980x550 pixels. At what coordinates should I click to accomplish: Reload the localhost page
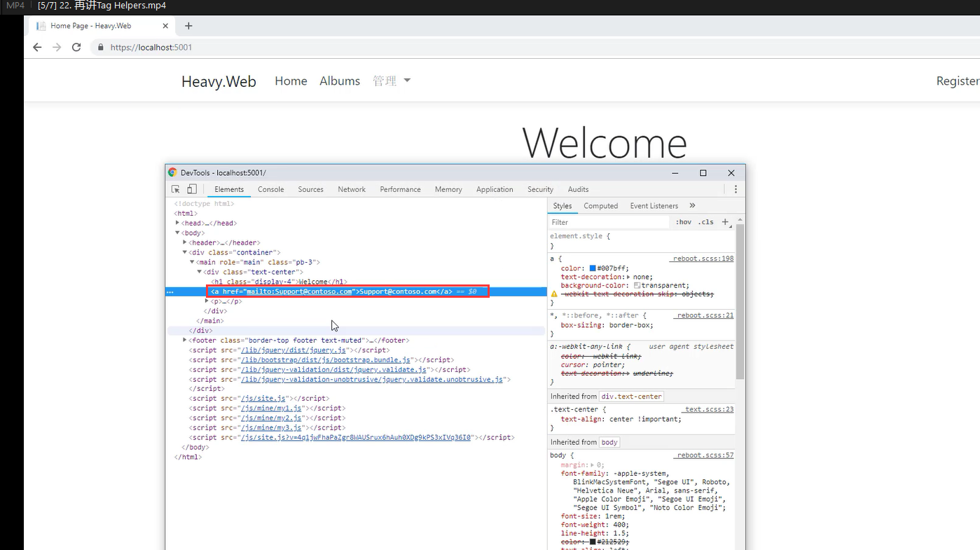76,47
